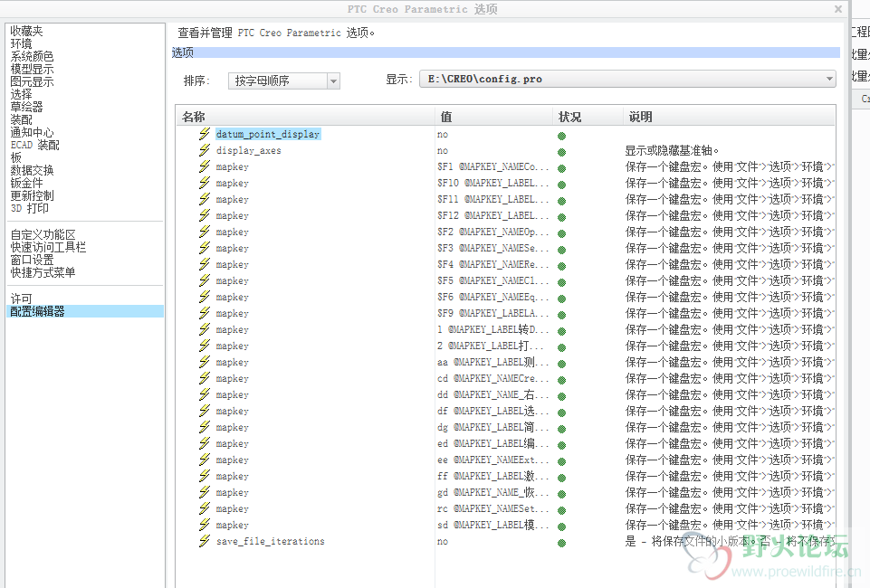Viewport: 870px width, 588px height.
Task: Open 更新控制 category
Action: (32, 195)
